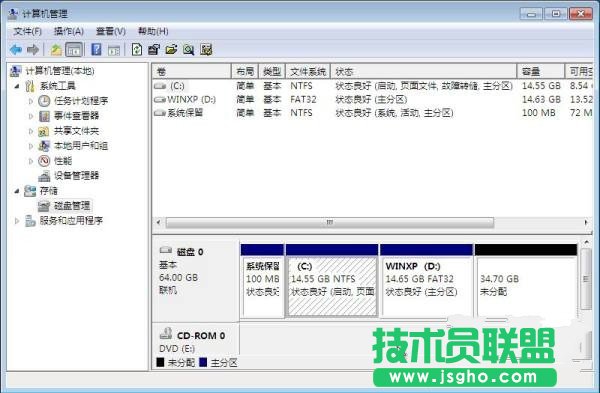
Task: Select the 34.70 GB 未分配 space block
Action: click(526, 281)
